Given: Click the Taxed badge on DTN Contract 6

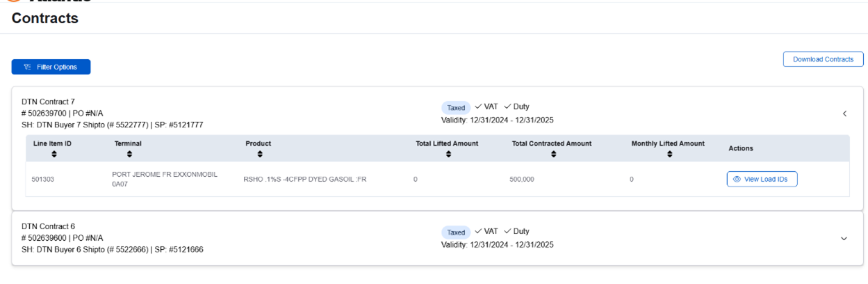Looking at the screenshot, I should coord(456,232).
